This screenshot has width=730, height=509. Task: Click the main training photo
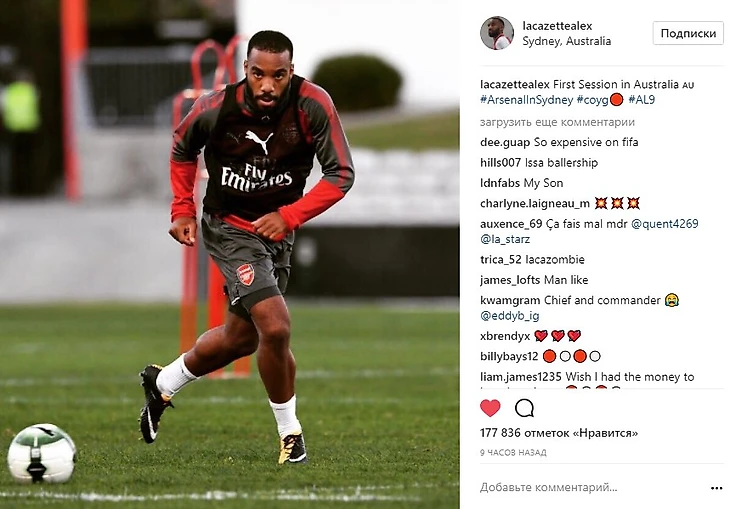(230, 254)
